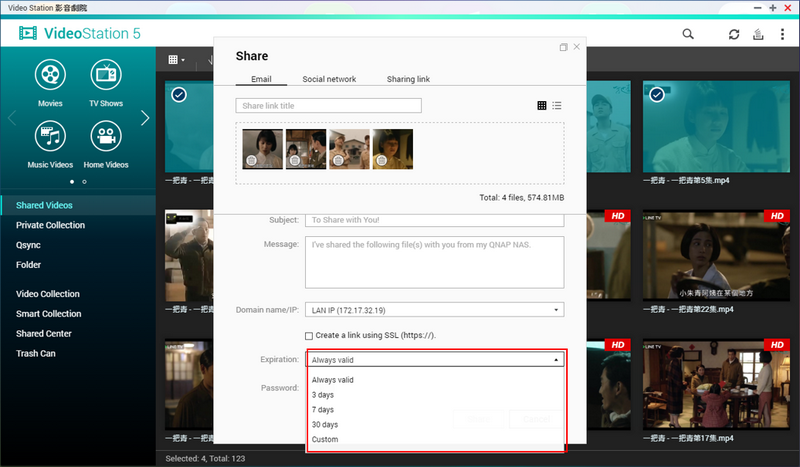Open the Domain name/IP dropdown
Screen dimensions: 800x467
[435, 310]
